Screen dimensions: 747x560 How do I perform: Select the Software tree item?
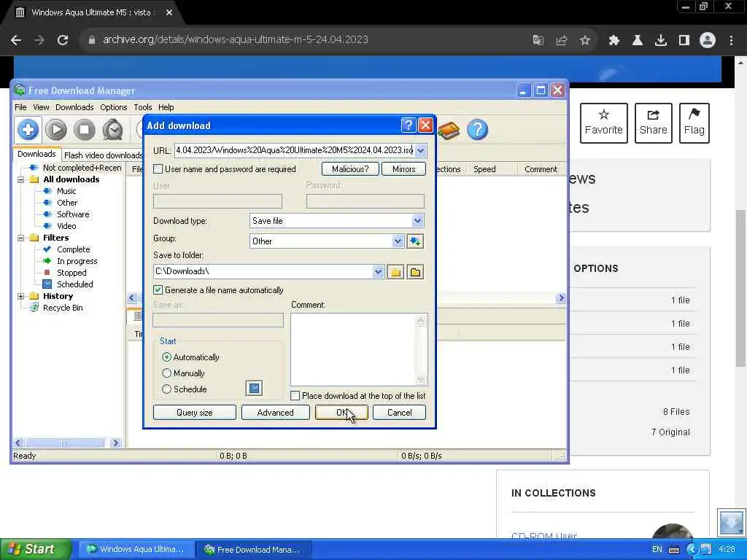point(73,214)
